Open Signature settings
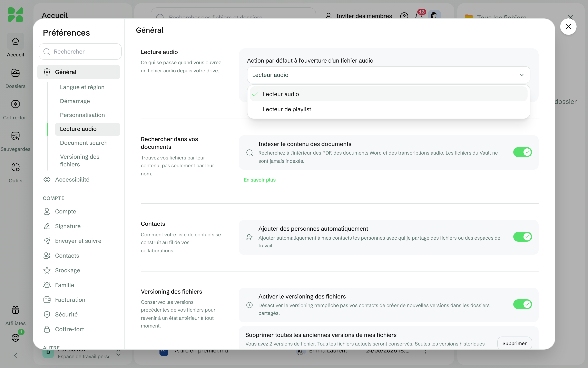 [x=78, y=226]
